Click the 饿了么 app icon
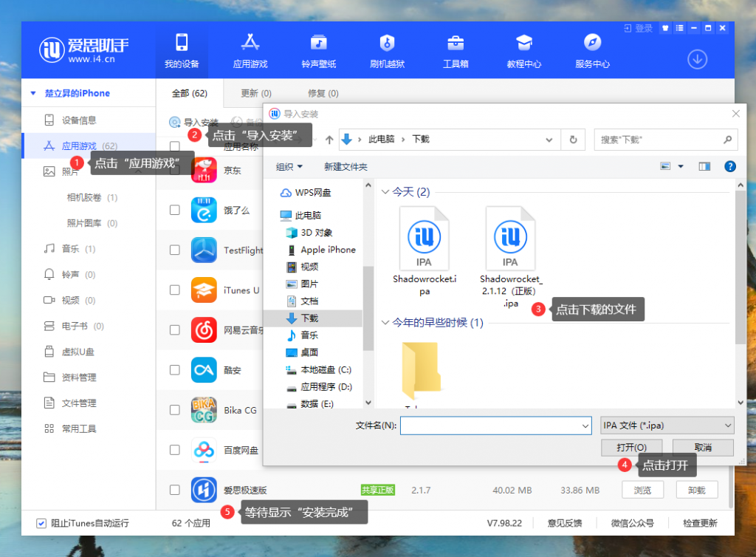756x557 pixels. [204, 210]
